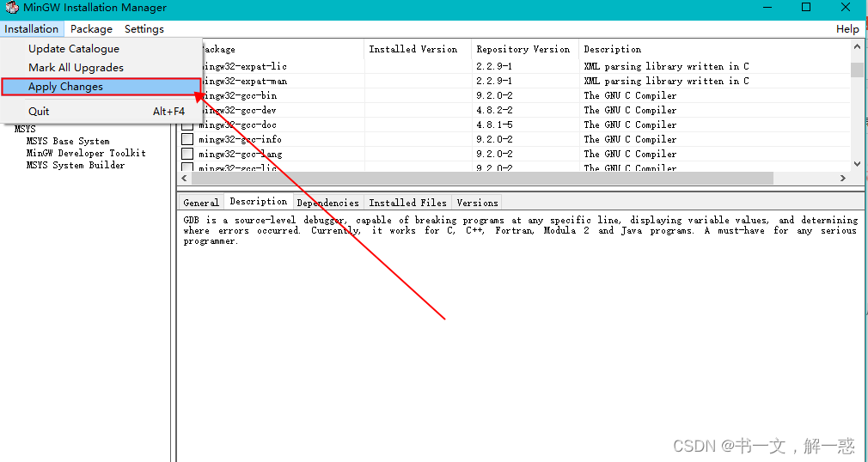Sort by Repository Version column header
The image size is (868, 462).
(x=525, y=49)
